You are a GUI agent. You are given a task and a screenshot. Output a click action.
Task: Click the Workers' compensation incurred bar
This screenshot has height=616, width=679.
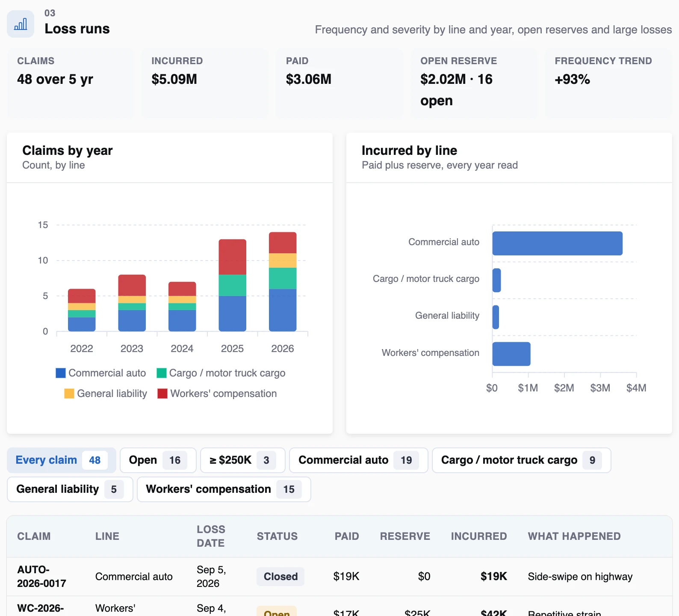511,354
